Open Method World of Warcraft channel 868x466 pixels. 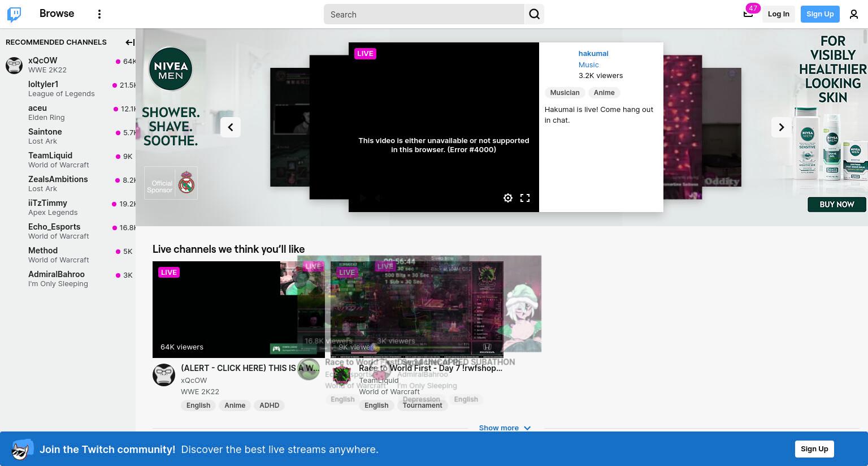pos(68,255)
